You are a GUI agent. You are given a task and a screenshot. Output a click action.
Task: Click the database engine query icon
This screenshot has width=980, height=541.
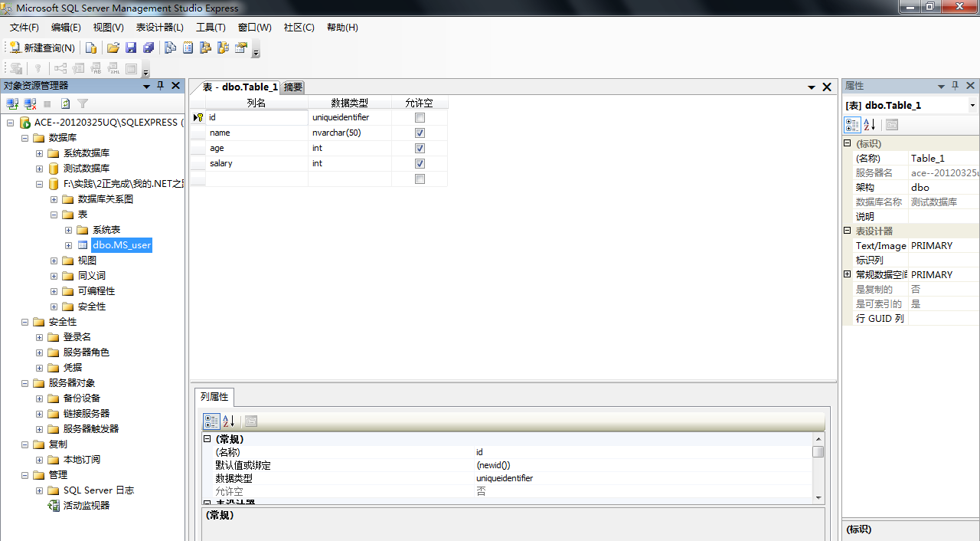90,48
